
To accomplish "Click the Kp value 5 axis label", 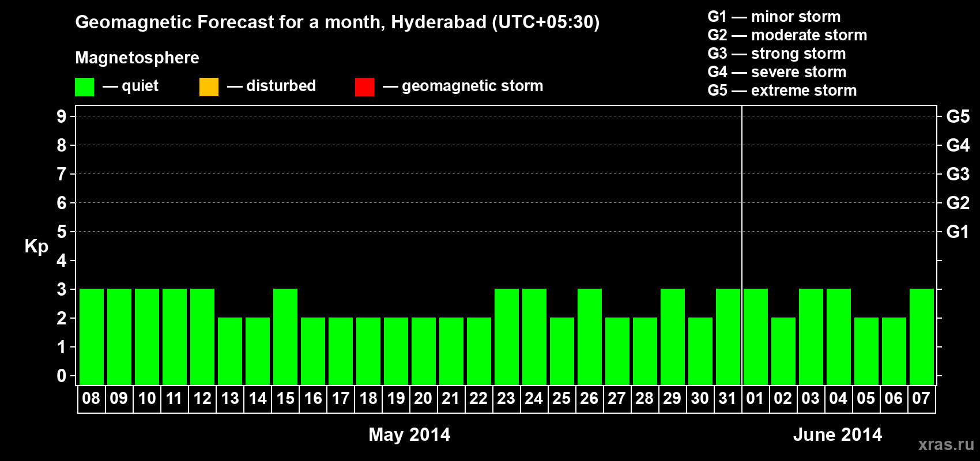I will [x=62, y=232].
